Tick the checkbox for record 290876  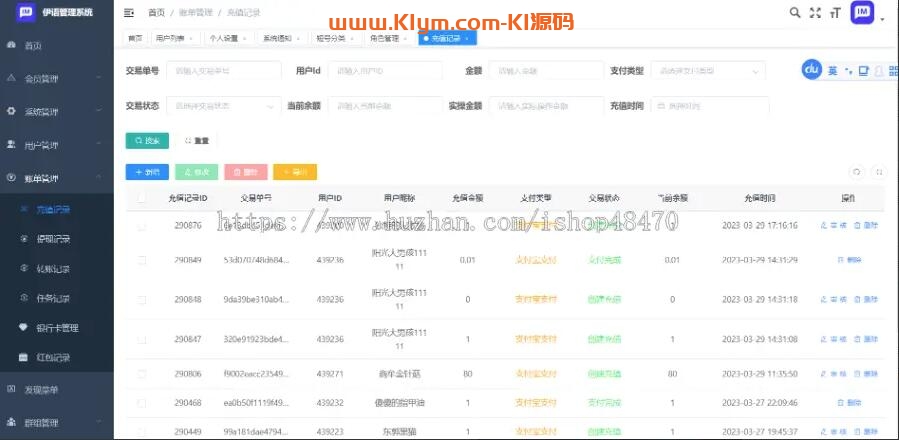tap(141, 227)
